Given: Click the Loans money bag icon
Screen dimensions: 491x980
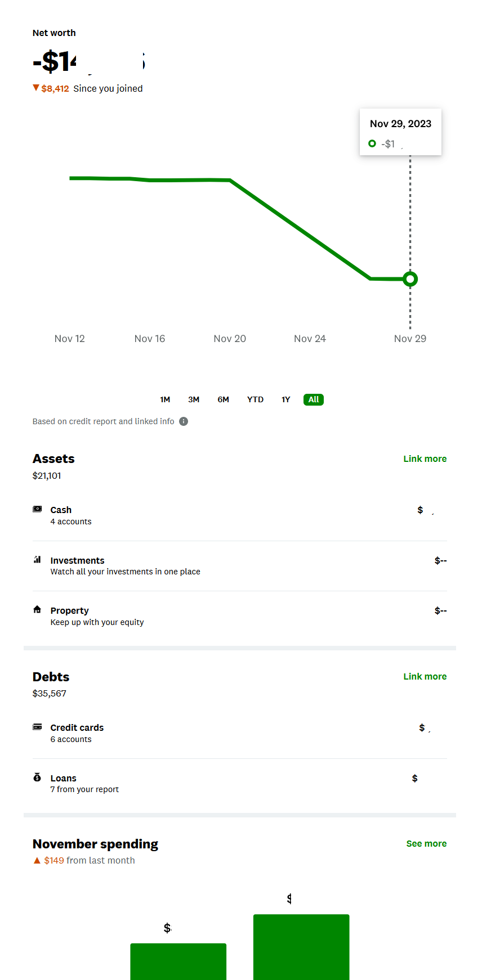Looking at the screenshot, I should pos(37,777).
